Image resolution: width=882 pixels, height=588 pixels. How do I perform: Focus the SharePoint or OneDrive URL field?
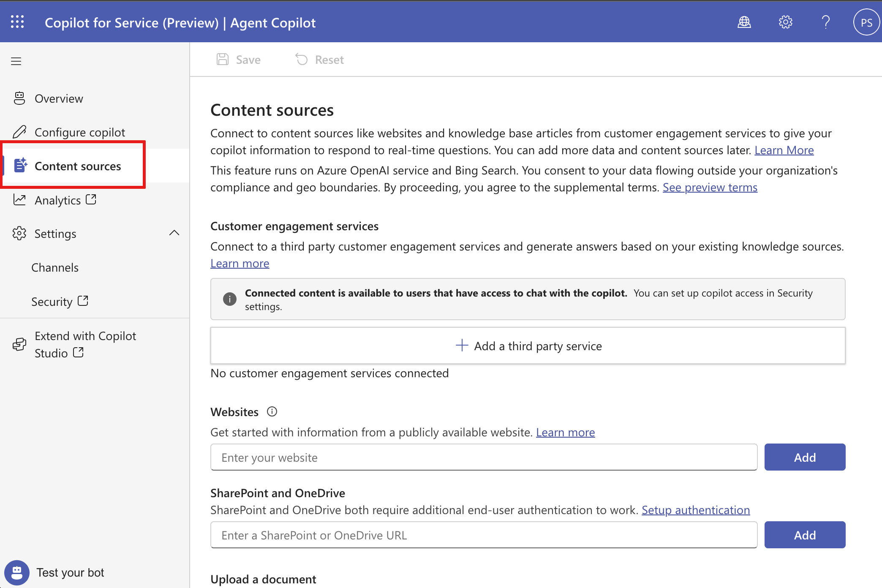click(x=484, y=535)
